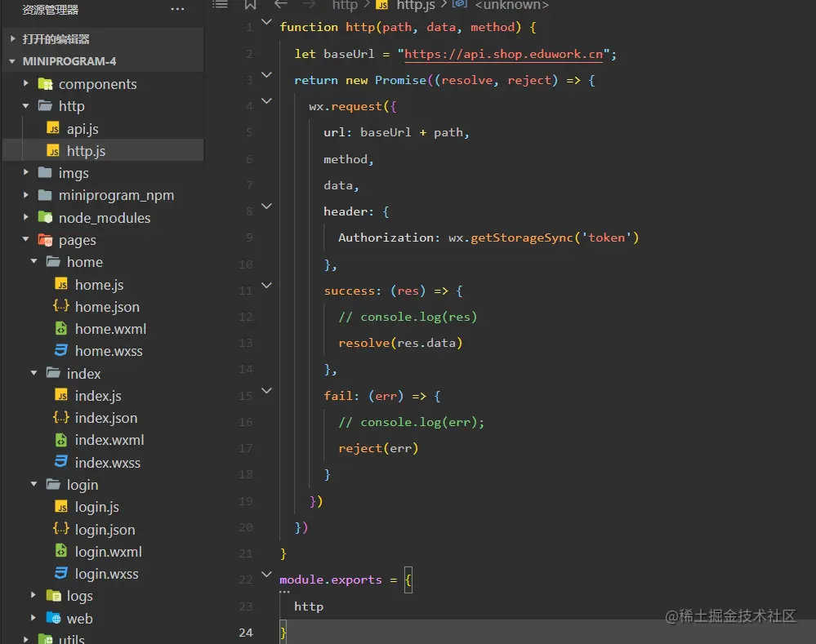This screenshot has height=644, width=816.
Task: Open the https://api.shop.eduwork.cn link
Action: [504, 54]
